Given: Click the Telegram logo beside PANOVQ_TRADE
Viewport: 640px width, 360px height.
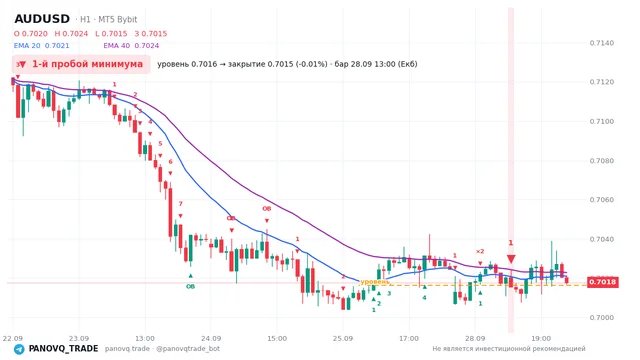Looking at the screenshot, I should coord(19,349).
